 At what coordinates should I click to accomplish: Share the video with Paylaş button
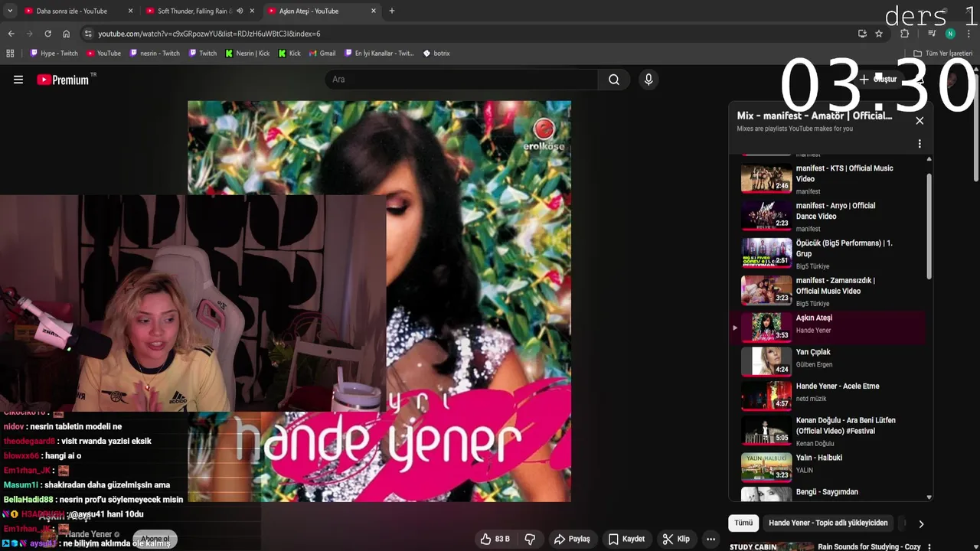(x=572, y=539)
